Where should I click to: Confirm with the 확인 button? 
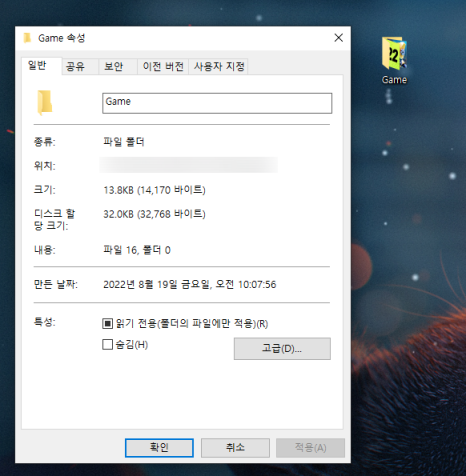(x=159, y=447)
